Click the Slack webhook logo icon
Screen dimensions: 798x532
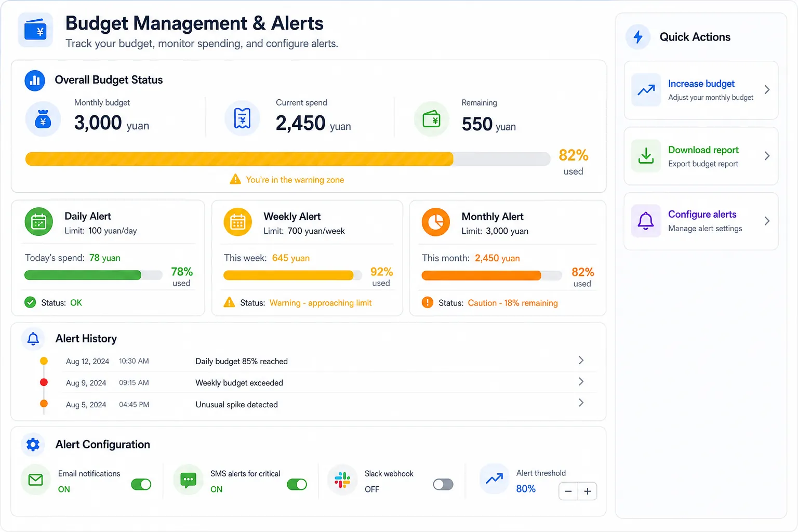pos(342,480)
